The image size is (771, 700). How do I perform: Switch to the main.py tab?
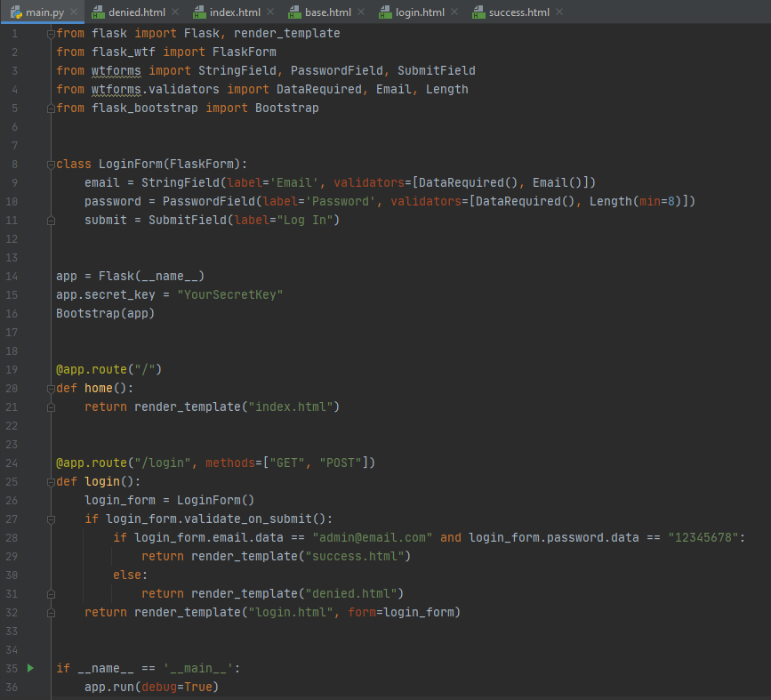42,12
